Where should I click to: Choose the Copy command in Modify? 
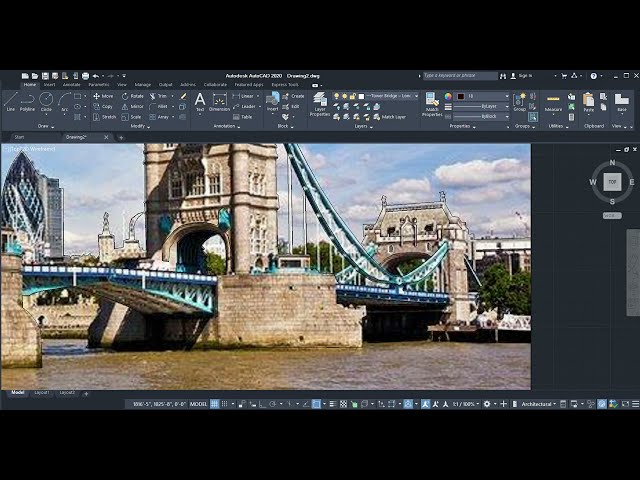pyautogui.click(x=103, y=106)
